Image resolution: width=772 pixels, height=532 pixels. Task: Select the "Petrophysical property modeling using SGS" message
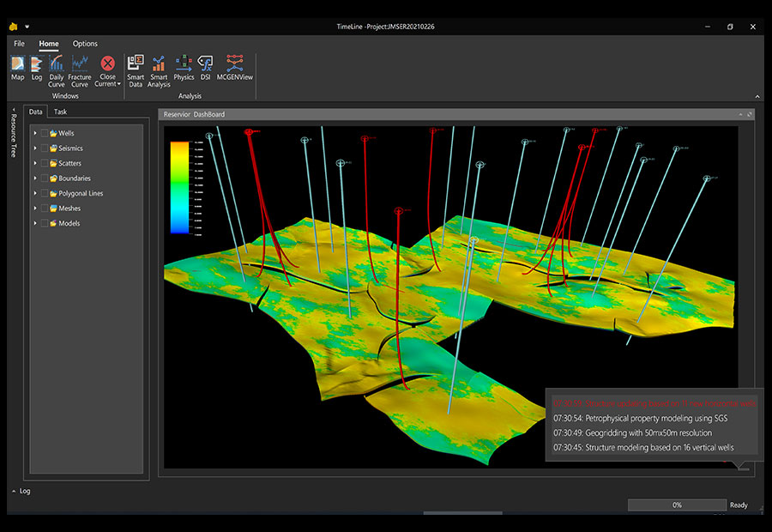tap(640, 418)
